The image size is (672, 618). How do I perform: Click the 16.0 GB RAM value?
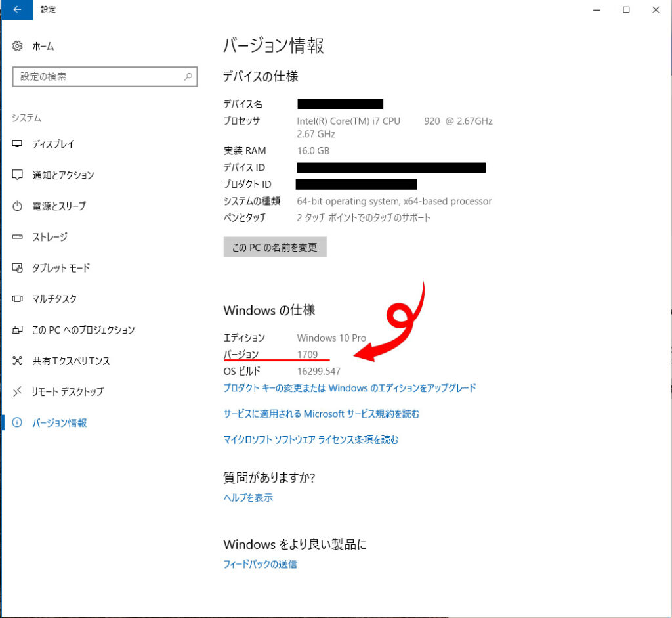pyautogui.click(x=313, y=151)
